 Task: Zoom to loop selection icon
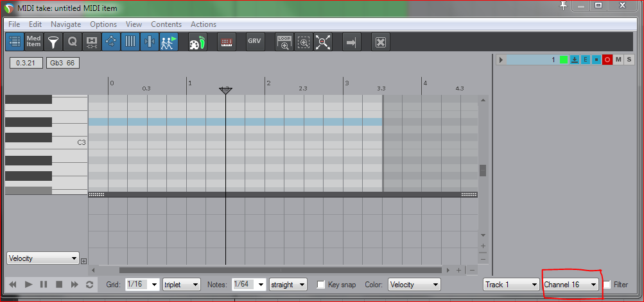click(x=284, y=42)
